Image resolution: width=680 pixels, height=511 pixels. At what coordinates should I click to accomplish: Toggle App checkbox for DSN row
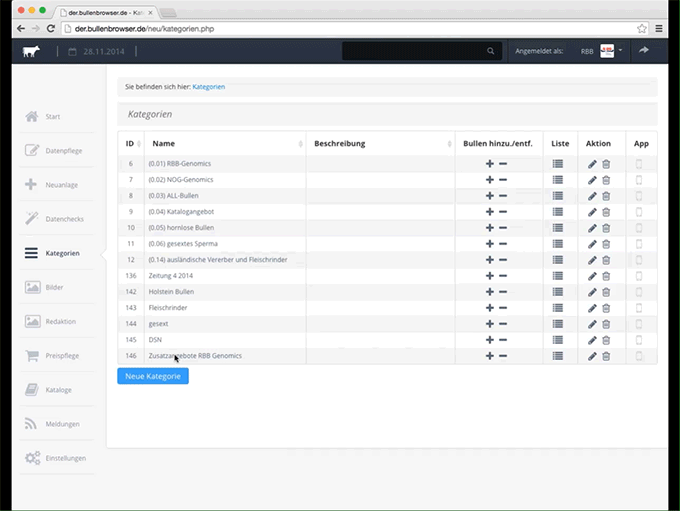click(x=640, y=340)
